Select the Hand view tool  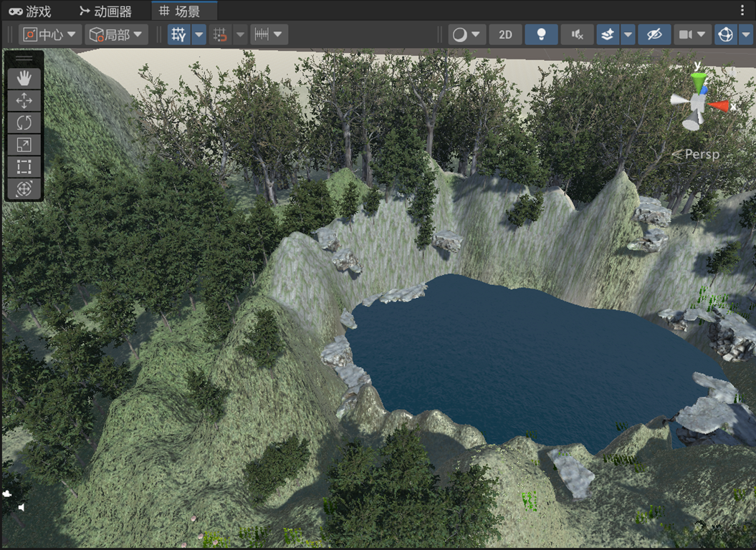24,78
